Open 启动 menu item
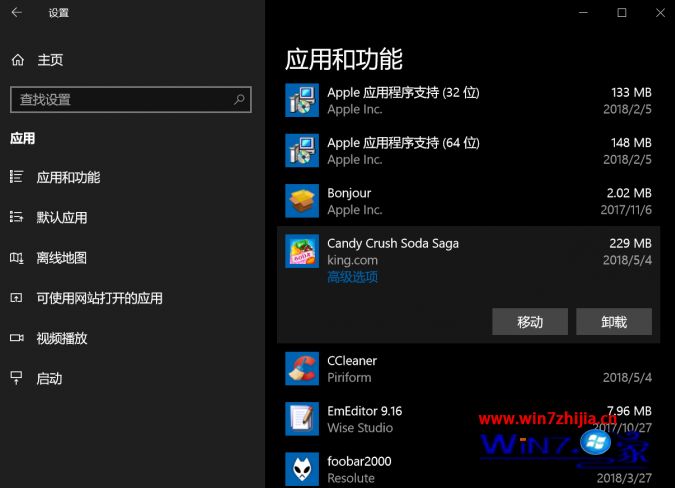The image size is (675, 488). pos(49,378)
